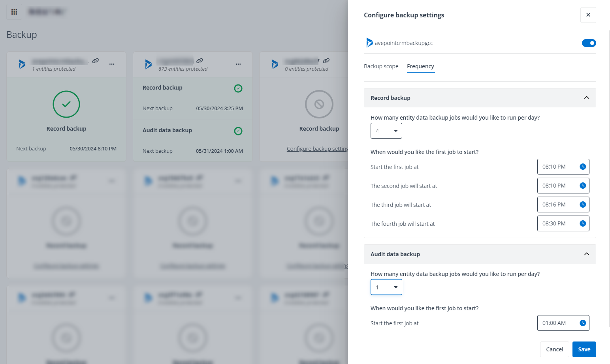Open the jobs-per-day dropdown showing 4

click(386, 131)
